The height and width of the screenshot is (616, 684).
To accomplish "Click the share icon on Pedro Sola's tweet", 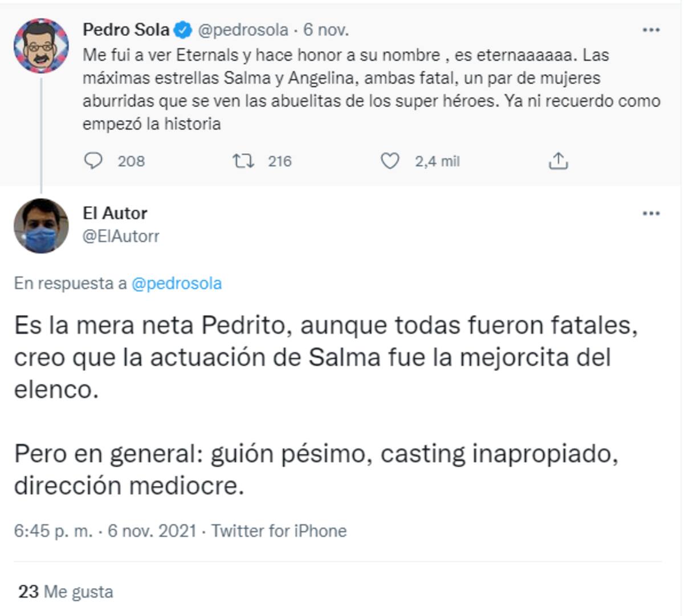I will point(558,161).
